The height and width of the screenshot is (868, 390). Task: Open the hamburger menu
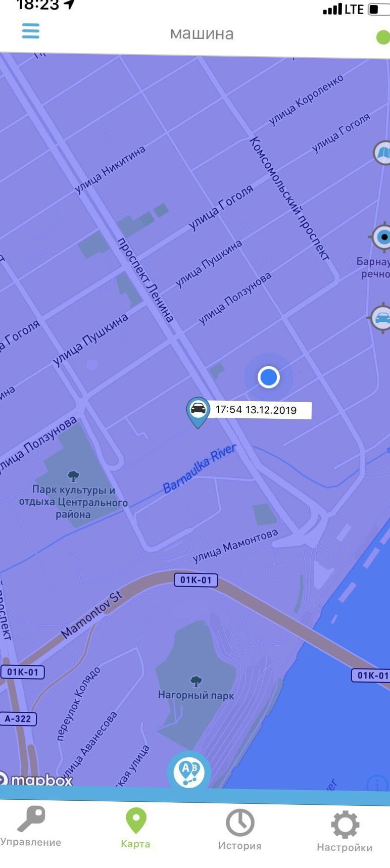pyautogui.click(x=30, y=31)
